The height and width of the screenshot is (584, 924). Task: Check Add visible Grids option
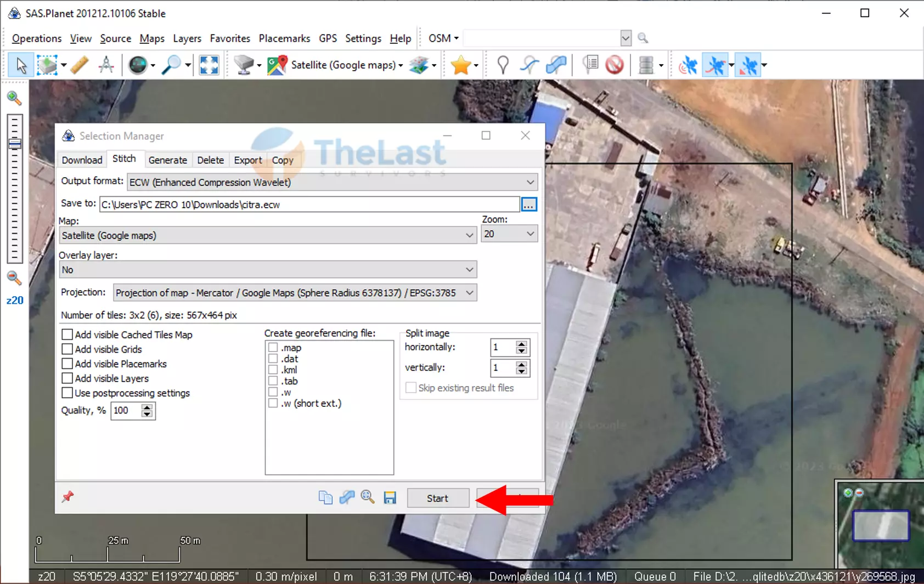tap(67, 349)
